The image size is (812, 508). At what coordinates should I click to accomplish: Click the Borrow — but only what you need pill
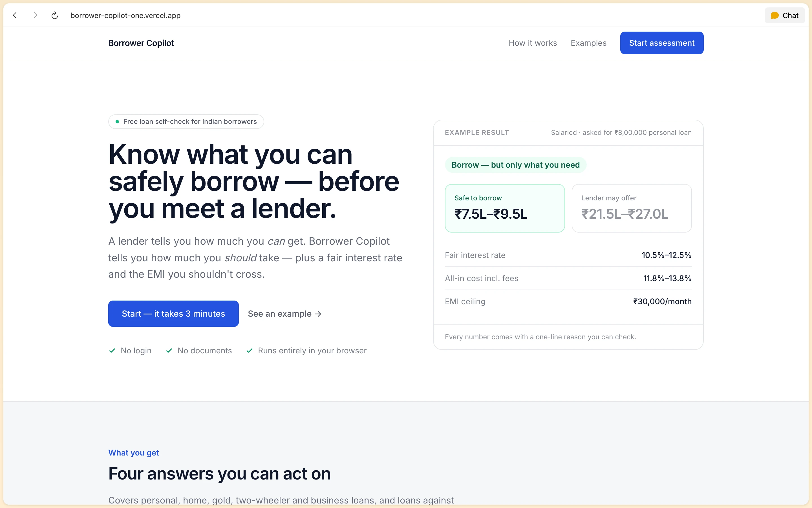(x=515, y=165)
